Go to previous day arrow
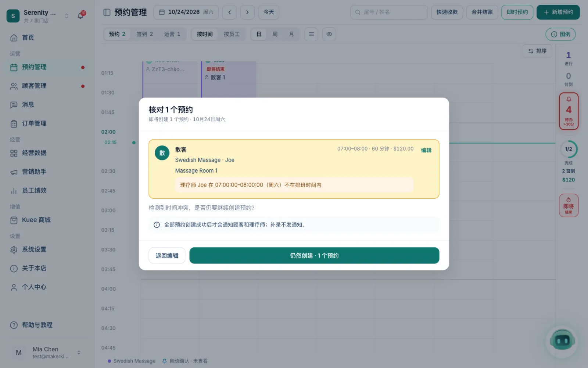588x368 pixels. pyautogui.click(x=230, y=12)
